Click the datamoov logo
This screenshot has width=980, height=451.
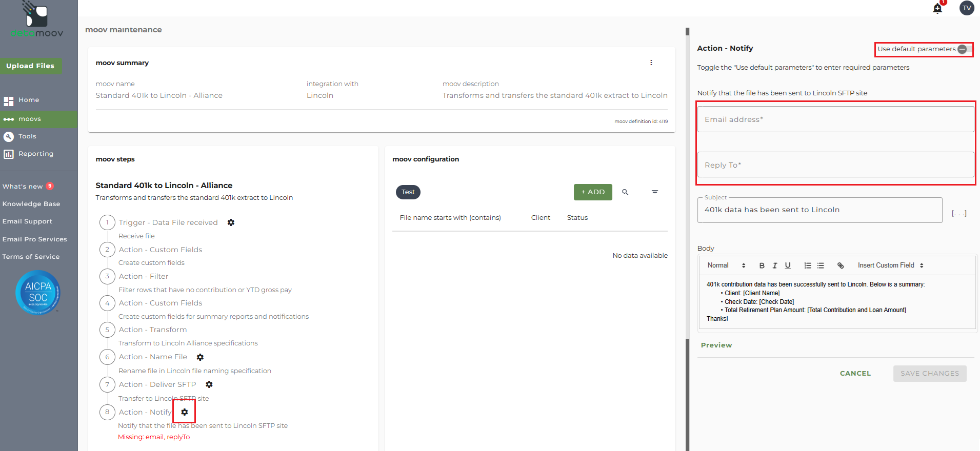point(37,19)
